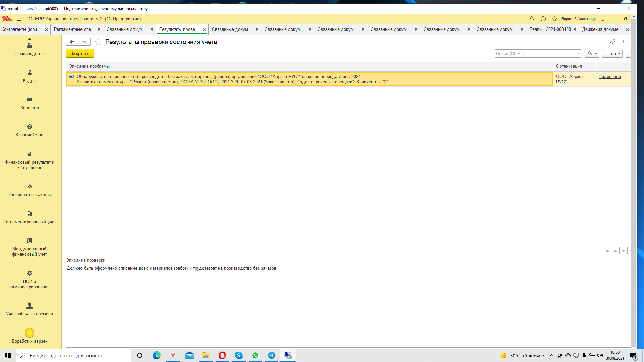Focus the Поиск search field

(534, 54)
